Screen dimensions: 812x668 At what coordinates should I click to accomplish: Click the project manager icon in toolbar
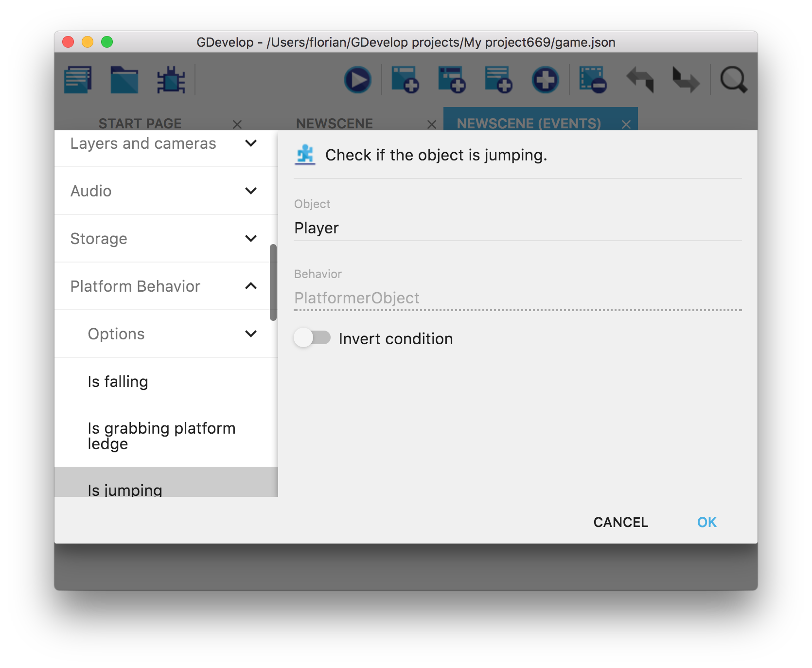coord(78,80)
